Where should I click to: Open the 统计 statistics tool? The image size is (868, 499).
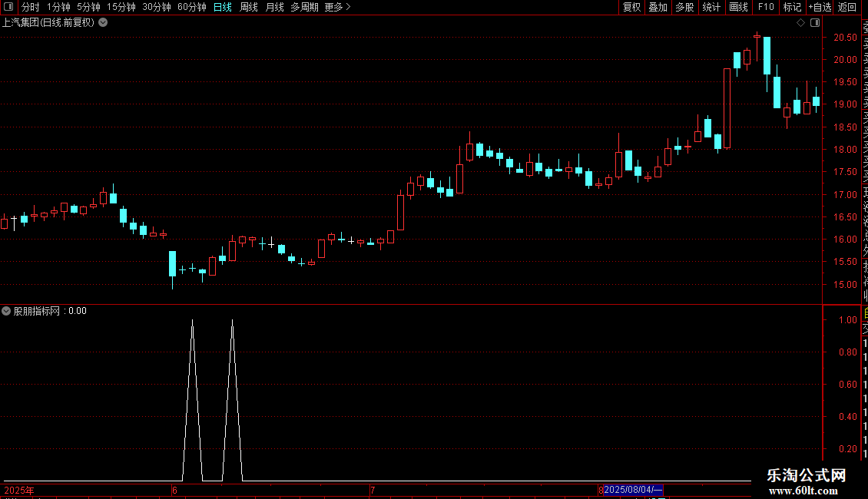711,7
